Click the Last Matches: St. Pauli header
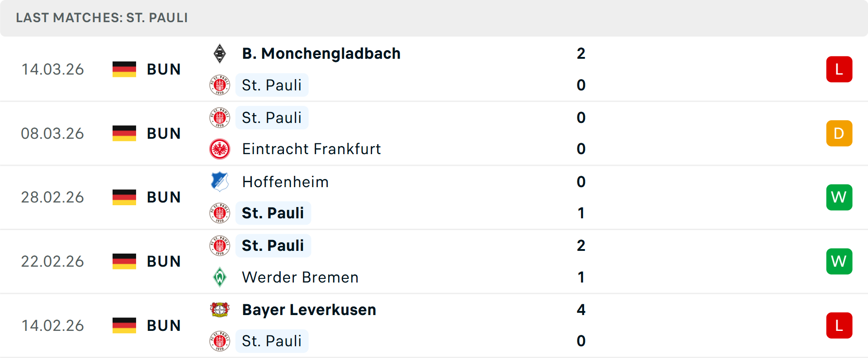 102,18
